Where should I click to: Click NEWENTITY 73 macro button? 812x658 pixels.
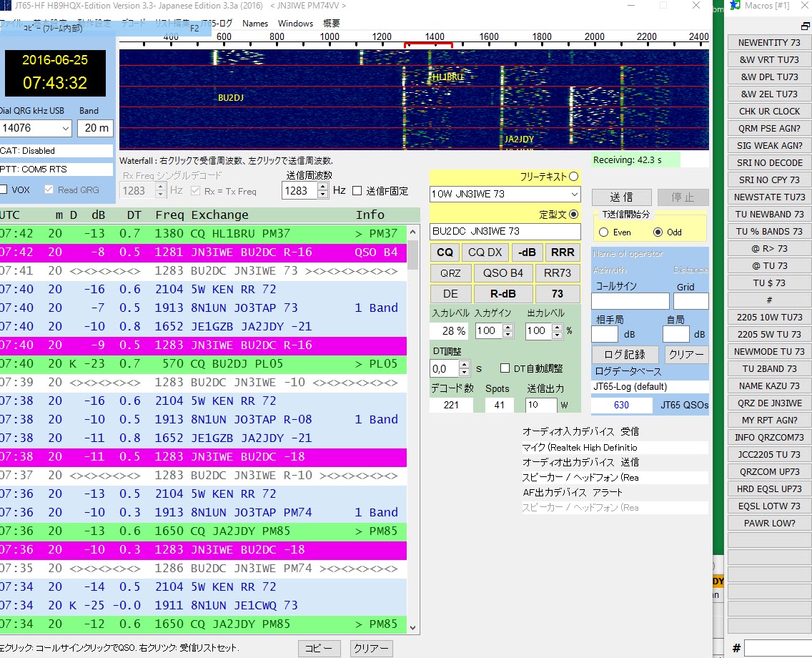[769, 42]
